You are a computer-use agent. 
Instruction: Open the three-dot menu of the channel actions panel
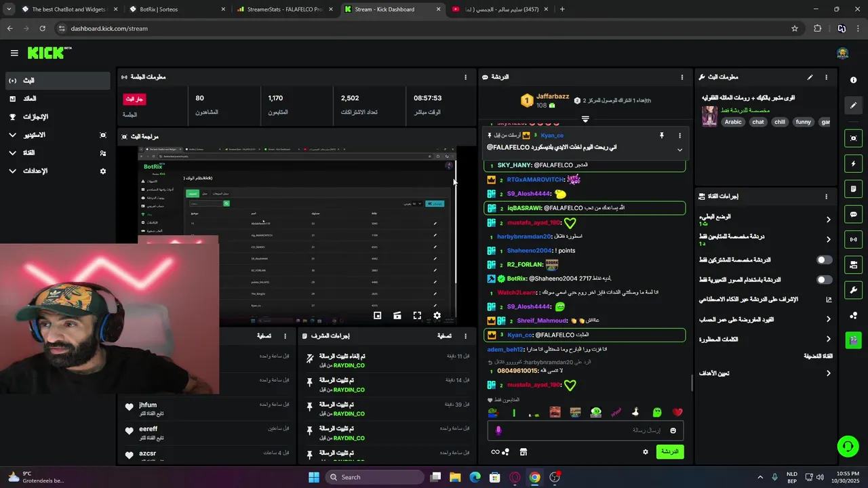tap(826, 197)
